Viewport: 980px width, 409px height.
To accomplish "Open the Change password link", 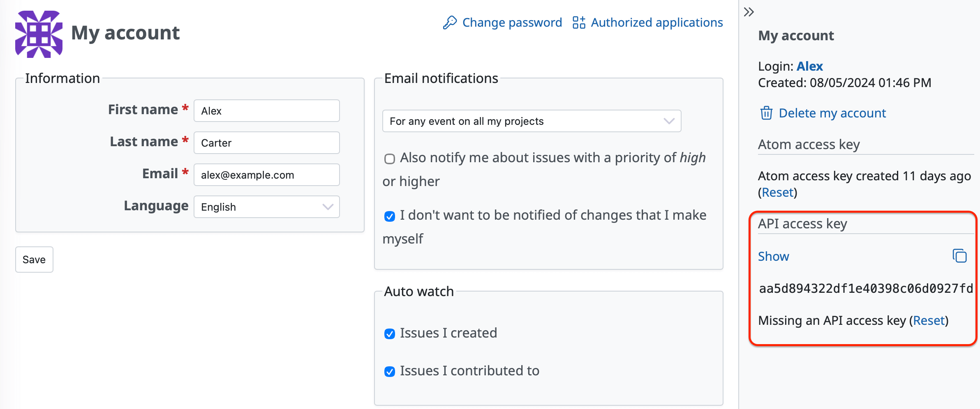I will pyautogui.click(x=512, y=23).
